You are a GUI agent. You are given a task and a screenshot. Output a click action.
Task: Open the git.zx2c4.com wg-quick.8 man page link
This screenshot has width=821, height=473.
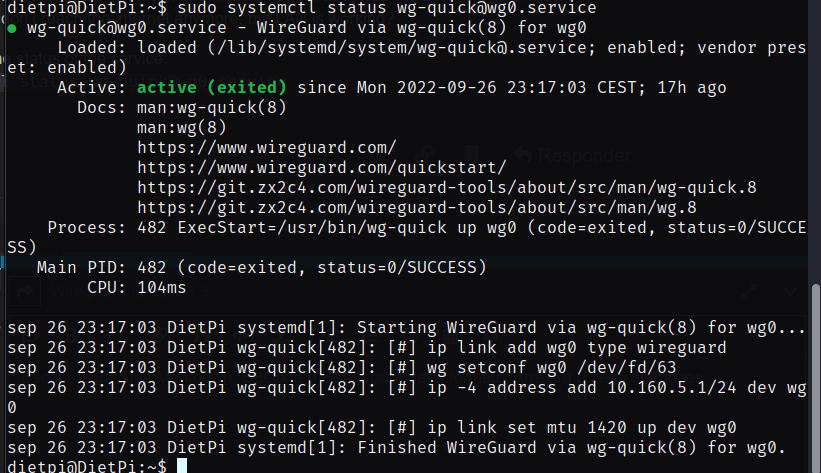pos(447,188)
